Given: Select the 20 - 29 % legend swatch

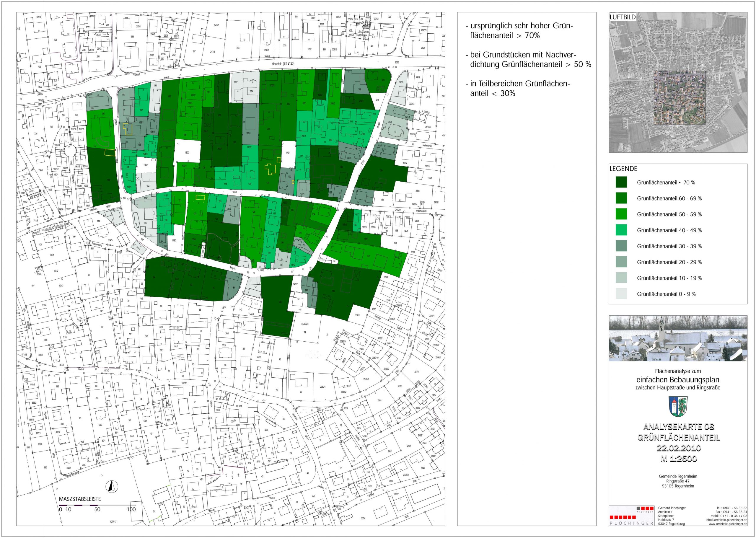Looking at the screenshot, I should click(x=621, y=262).
